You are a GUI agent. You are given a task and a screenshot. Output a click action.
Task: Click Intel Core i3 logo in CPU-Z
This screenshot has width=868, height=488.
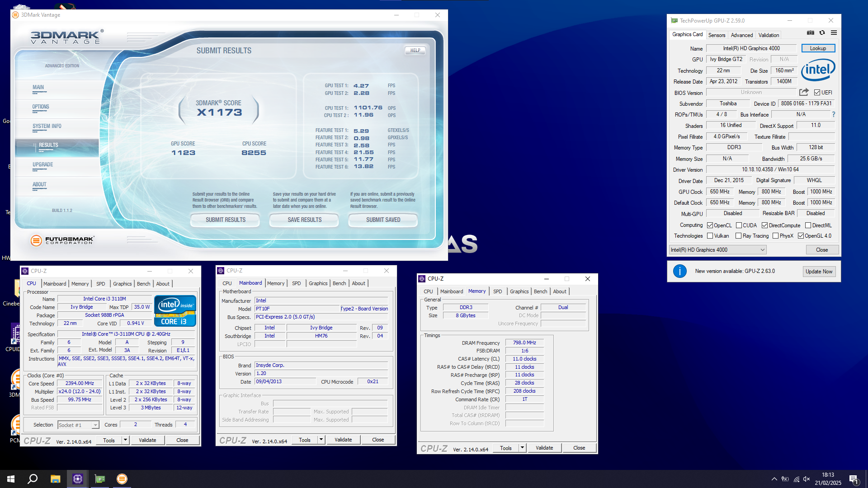(175, 311)
